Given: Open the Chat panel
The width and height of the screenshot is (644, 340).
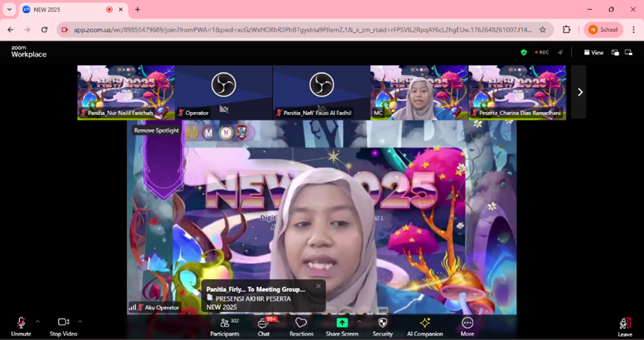Looking at the screenshot, I should (263, 326).
